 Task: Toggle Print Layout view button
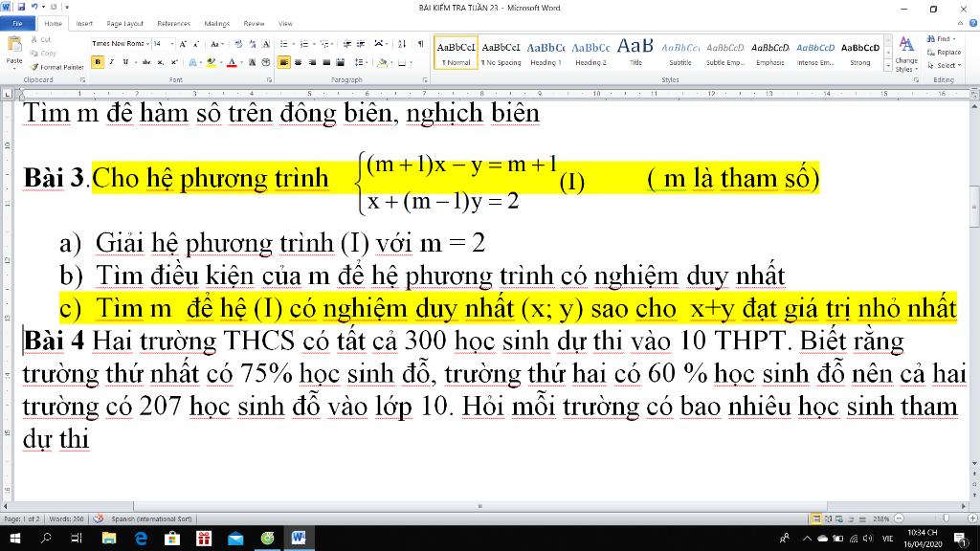(x=816, y=518)
